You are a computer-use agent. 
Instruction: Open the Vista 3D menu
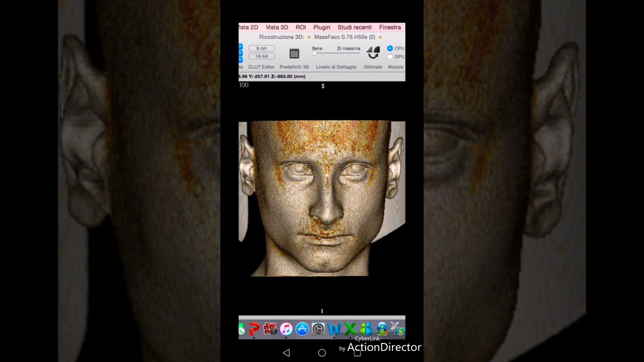coord(277,27)
